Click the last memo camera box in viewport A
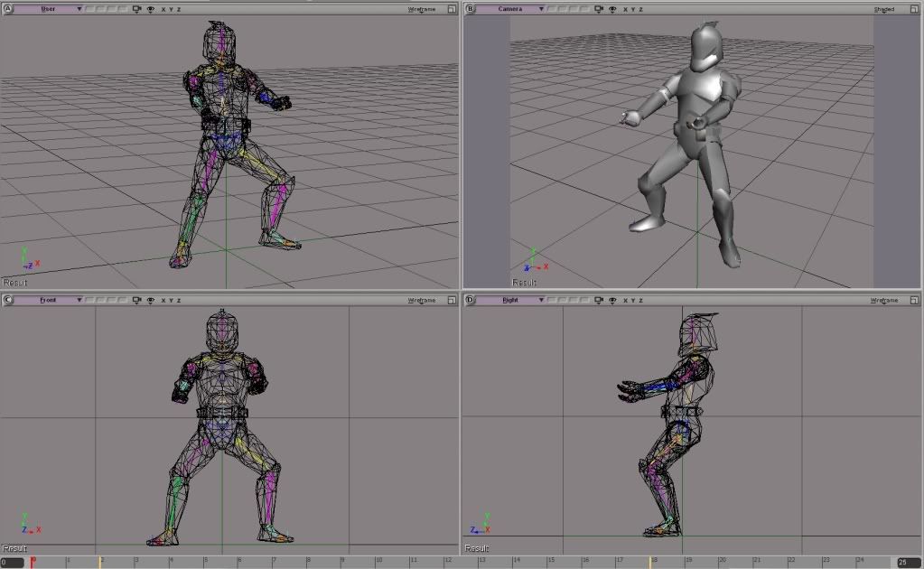Image resolution: width=924 pixels, height=569 pixels. (122, 9)
